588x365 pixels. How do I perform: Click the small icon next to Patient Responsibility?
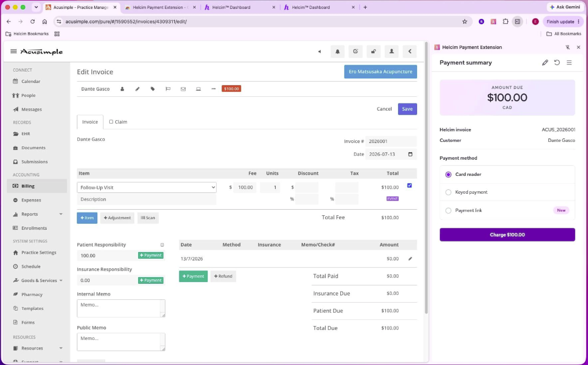(x=162, y=245)
